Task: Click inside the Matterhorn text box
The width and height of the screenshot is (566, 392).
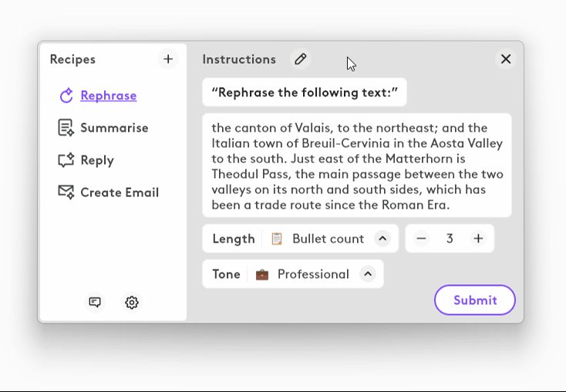Action: click(x=357, y=166)
